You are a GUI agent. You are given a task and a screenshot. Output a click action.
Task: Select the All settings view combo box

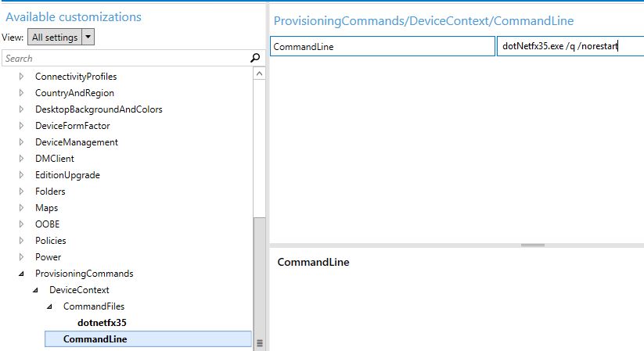point(61,37)
